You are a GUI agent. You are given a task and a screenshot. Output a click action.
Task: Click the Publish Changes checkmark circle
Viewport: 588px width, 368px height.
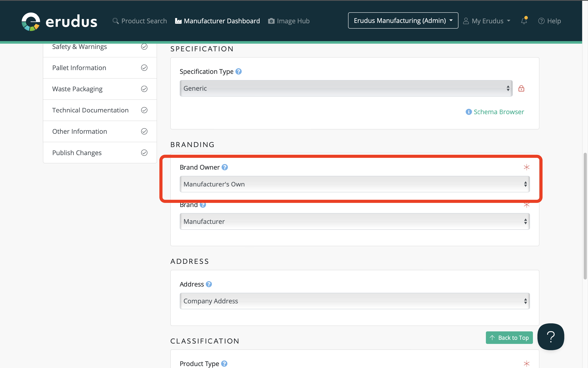click(144, 153)
